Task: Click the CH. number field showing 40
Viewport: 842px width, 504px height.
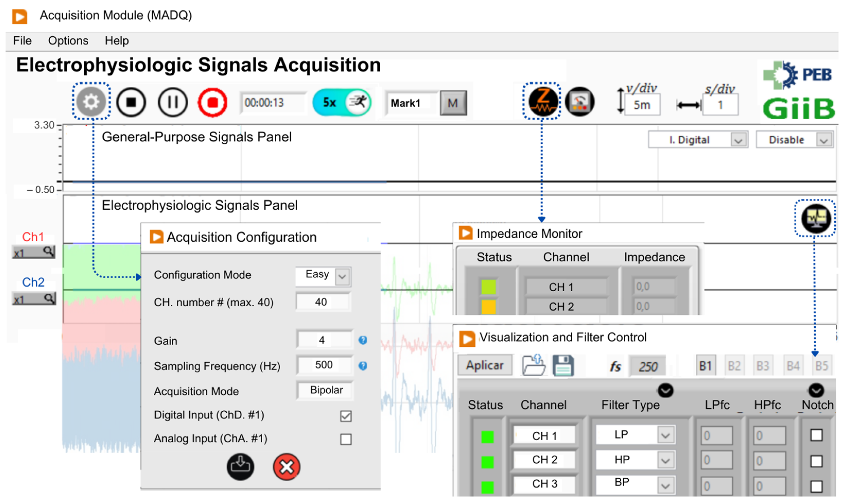Action: [x=323, y=302]
